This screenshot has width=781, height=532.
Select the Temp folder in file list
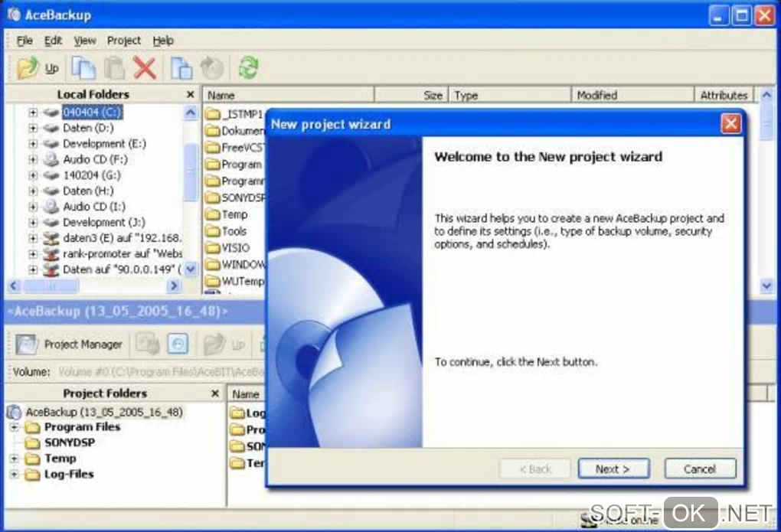click(x=227, y=214)
